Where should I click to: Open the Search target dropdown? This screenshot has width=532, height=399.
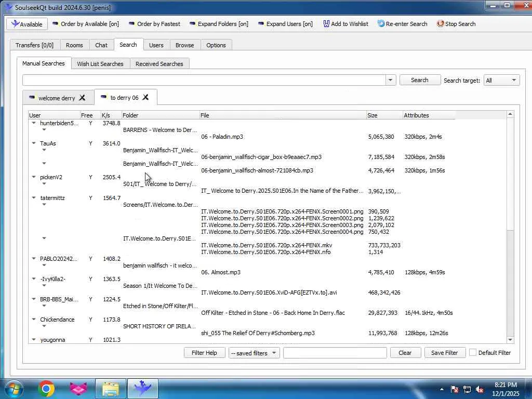[x=501, y=81]
